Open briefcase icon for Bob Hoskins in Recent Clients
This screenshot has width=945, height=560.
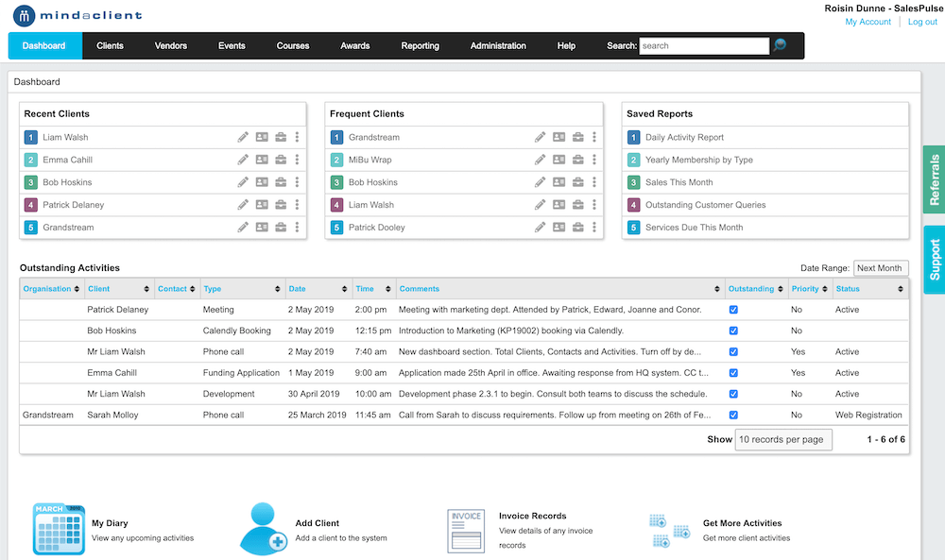pos(281,182)
